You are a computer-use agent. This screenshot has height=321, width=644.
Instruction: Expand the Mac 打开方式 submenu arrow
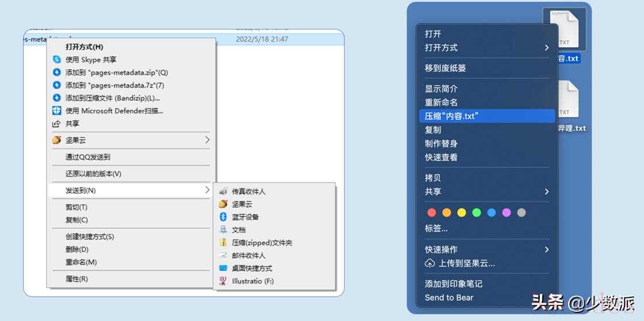tap(547, 48)
